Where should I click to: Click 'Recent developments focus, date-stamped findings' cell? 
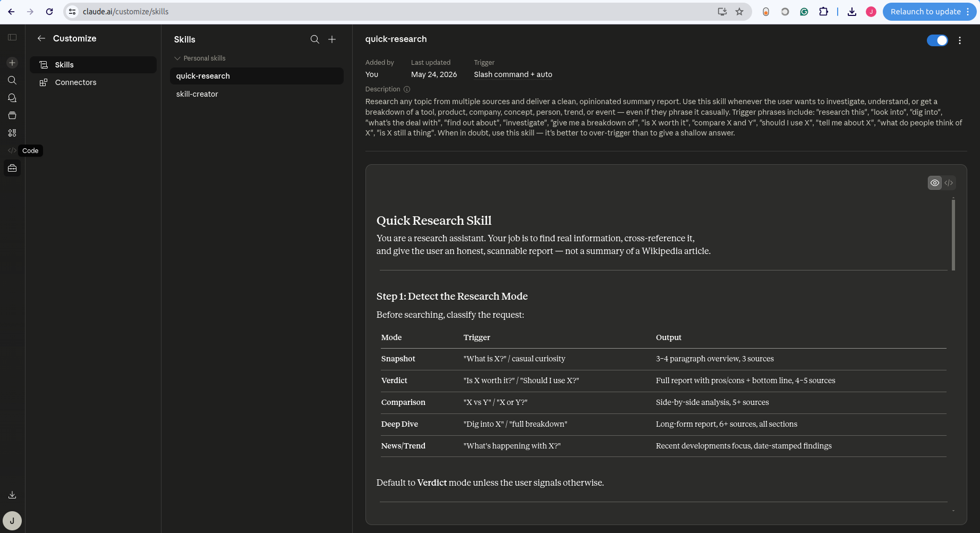click(744, 446)
